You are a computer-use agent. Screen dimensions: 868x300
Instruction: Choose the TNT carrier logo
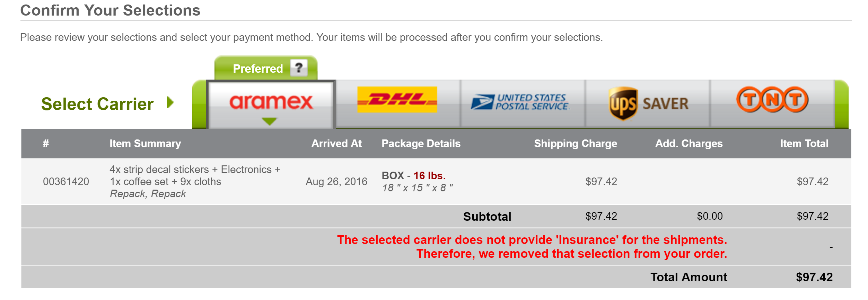pos(772,100)
